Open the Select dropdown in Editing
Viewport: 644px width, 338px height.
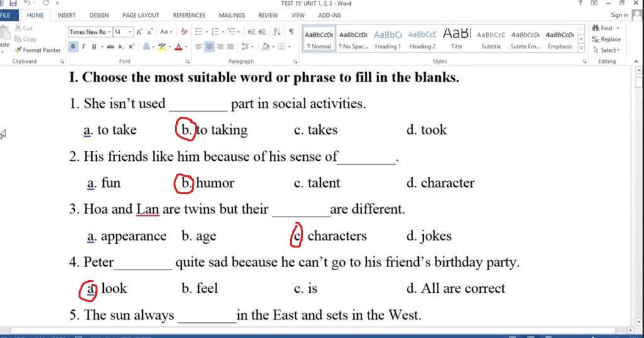point(607,50)
